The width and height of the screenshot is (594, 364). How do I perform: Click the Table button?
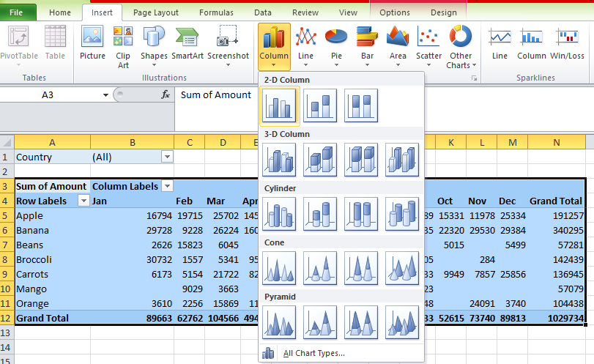tap(55, 42)
